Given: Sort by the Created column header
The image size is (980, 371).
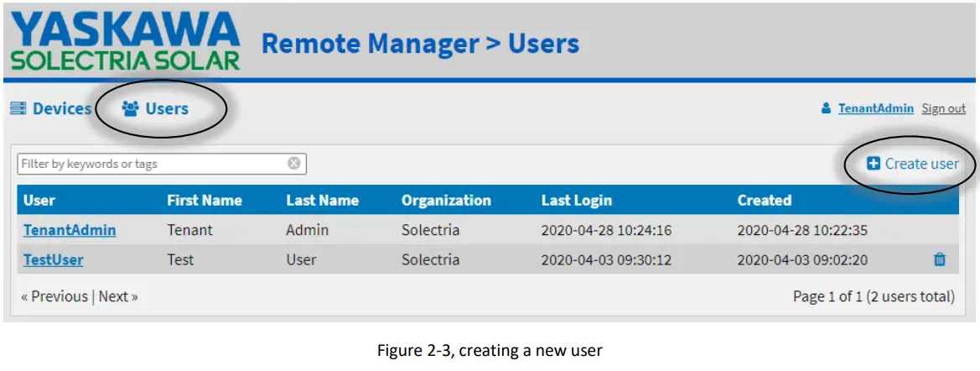Looking at the screenshot, I should (x=764, y=201).
